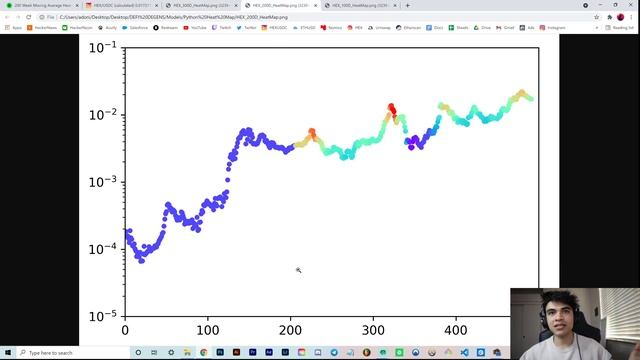The image size is (640, 360).
Task: Open the Twitch bookmark
Action: click(x=221, y=28)
